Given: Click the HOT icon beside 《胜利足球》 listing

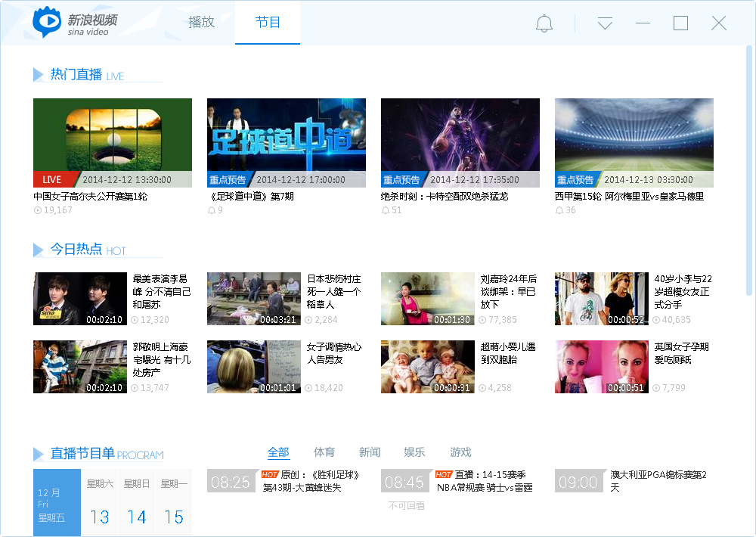Looking at the screenshot, I should click(269, 476).
